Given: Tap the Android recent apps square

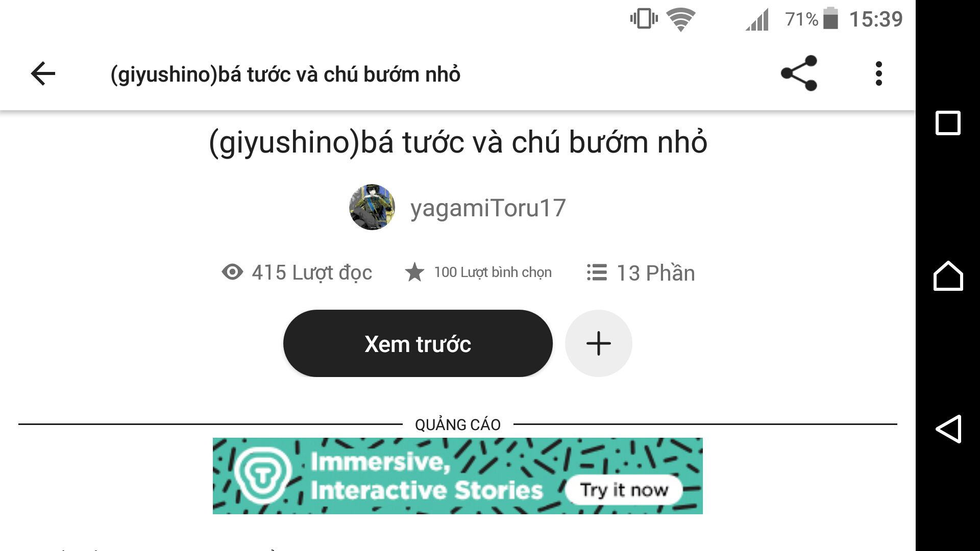Looking at the screenshot, I should coord(948,123).
